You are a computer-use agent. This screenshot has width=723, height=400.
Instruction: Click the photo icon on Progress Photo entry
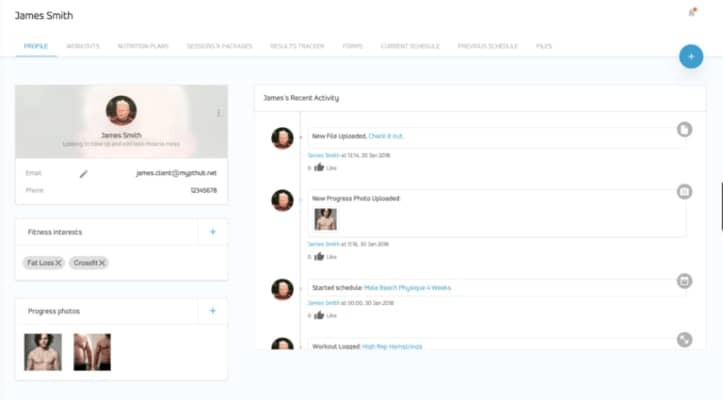coord(684,191)
